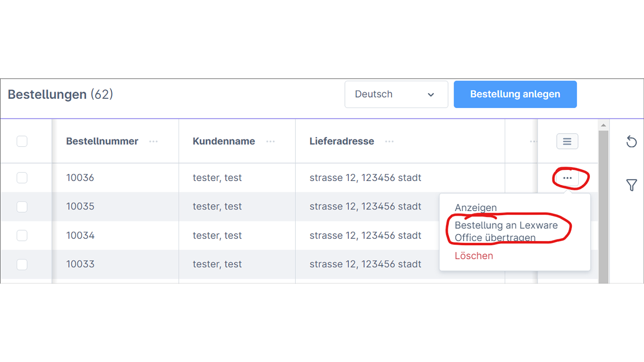Click the reset/refresh arrow icon
644x362 pixels.
click(x=631, y=141)
